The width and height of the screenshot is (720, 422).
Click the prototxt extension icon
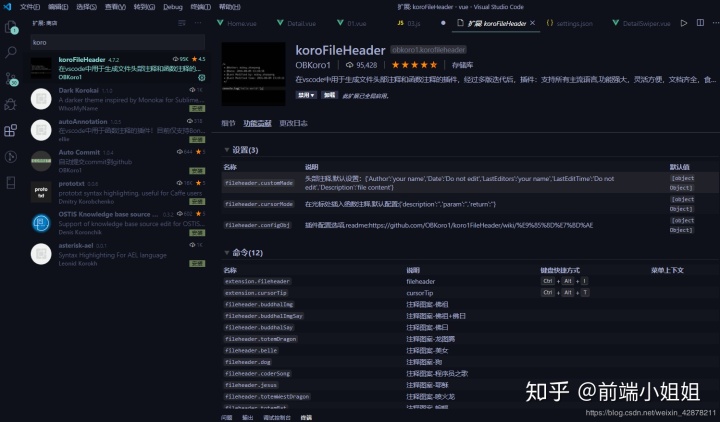[x=41, y=192]
